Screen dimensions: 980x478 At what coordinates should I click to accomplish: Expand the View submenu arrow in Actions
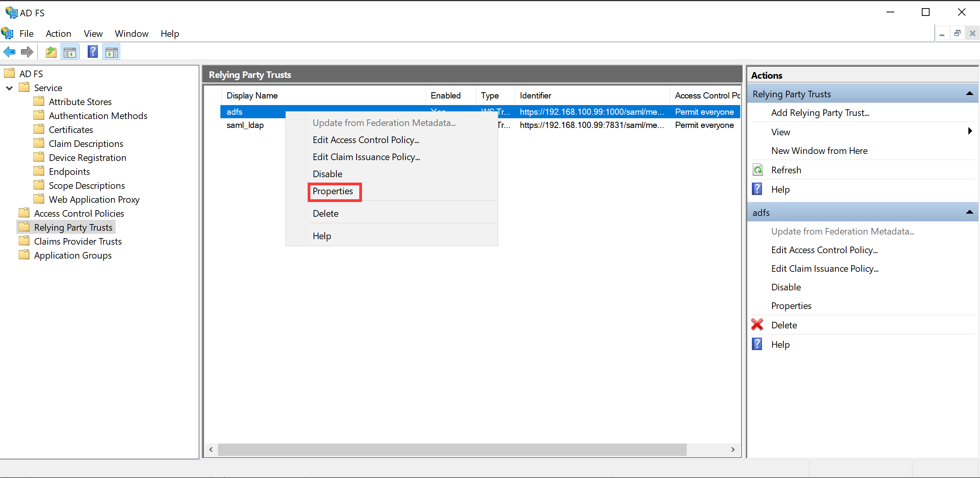click(x=970, y=131)
